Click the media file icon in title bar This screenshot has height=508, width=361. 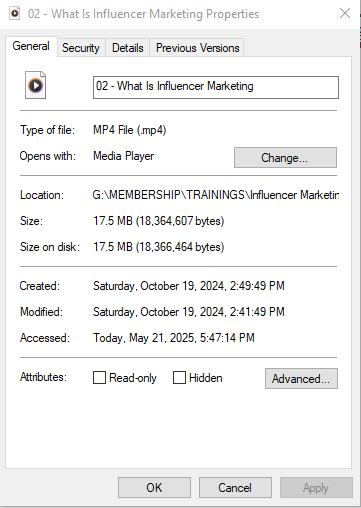point(15,14)
